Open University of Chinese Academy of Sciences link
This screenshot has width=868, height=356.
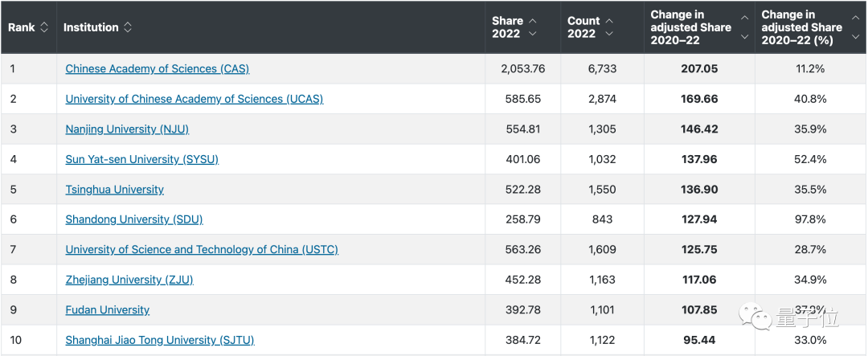coord(194,99)
